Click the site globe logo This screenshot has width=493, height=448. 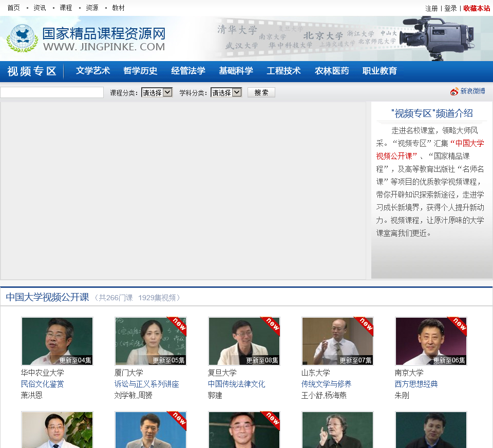tap(22, 38)
